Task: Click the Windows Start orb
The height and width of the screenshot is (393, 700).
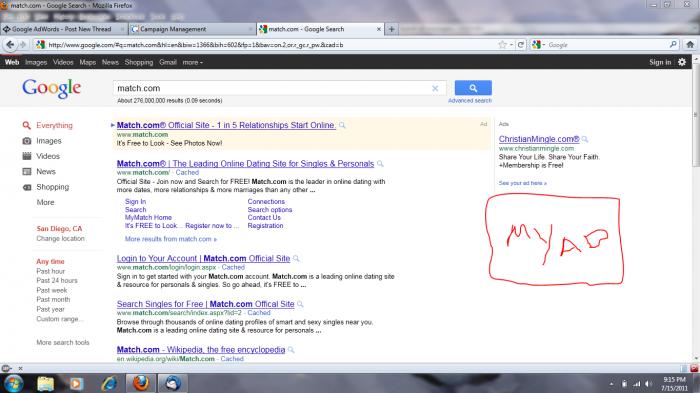Action: pyautogui.click(x=13, y=383)
